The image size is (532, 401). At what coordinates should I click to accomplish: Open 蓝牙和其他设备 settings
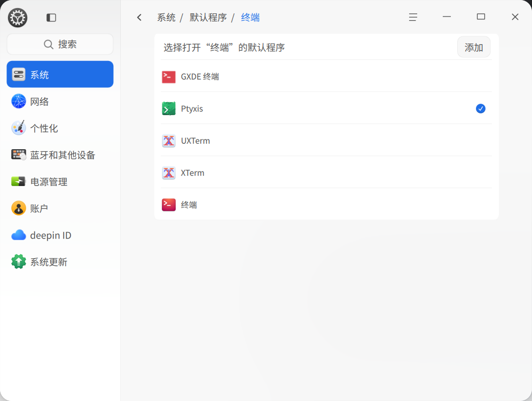tap(60, 155)
